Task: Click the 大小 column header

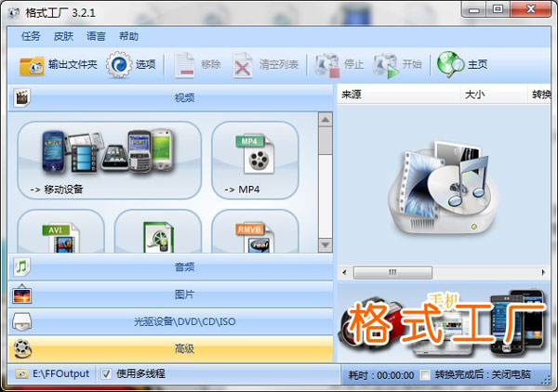Action: (x=494, y=95)
